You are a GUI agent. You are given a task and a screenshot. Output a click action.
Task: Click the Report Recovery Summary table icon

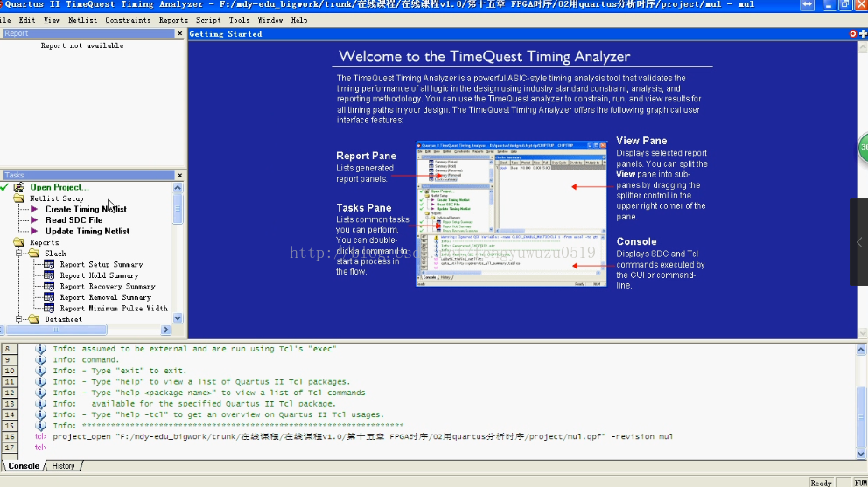point(49,287)
